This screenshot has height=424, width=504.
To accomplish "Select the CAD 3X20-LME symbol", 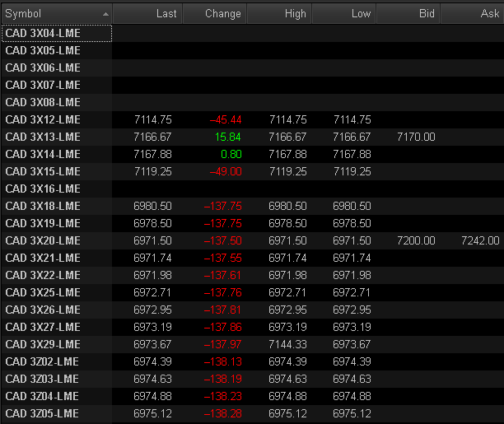I will click(43, 240).
